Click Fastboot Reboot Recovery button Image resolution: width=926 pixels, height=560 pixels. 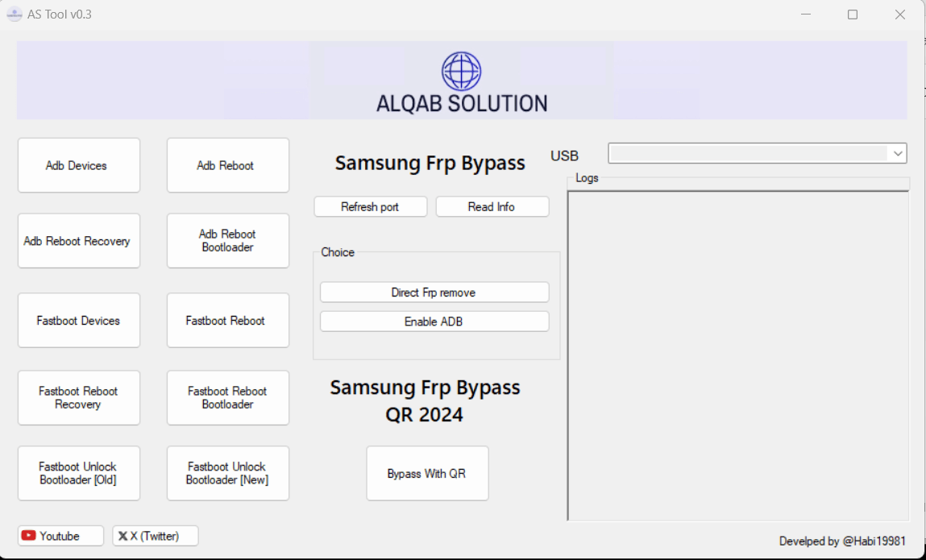pyautogui.click(x=79, y=397)
